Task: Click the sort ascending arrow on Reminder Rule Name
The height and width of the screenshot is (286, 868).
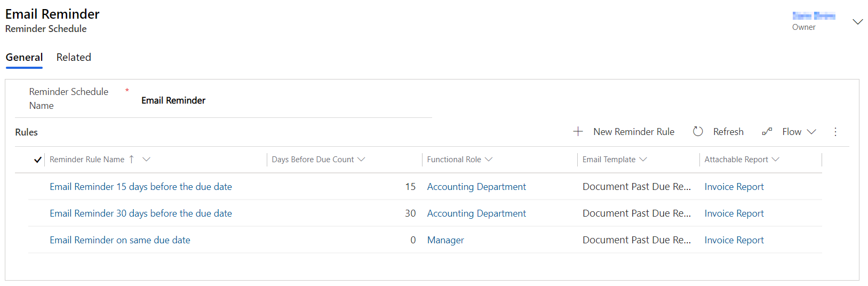Action: coord(131,159)
